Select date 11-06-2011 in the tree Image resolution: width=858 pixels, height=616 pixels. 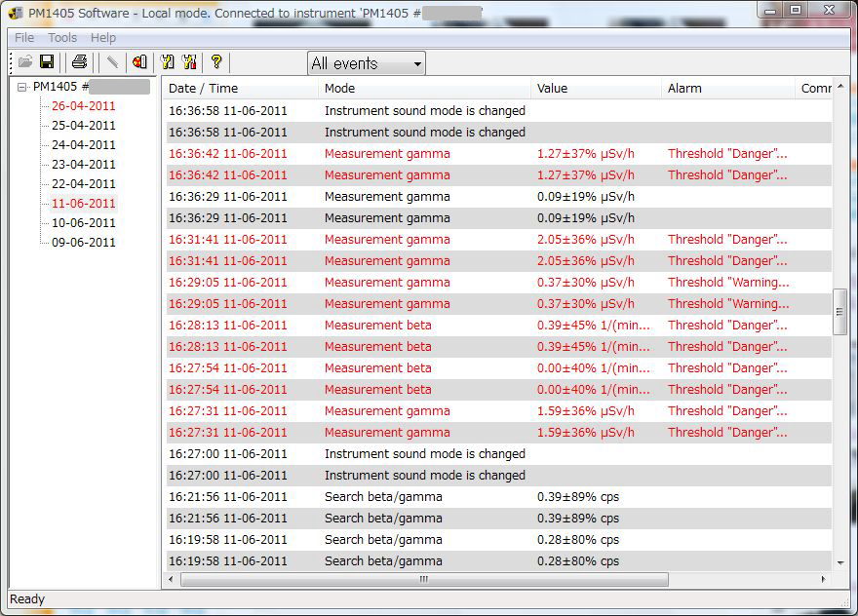(x=84, y=204)
